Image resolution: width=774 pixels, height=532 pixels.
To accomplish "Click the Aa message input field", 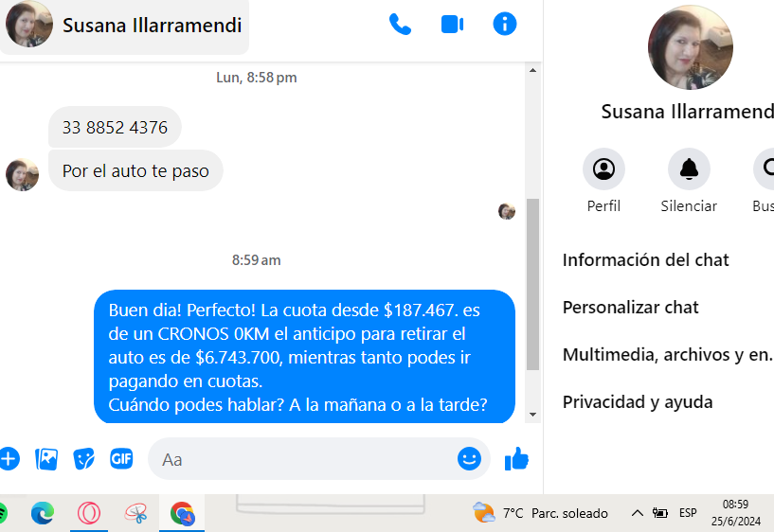I will [x=302, y=459].
